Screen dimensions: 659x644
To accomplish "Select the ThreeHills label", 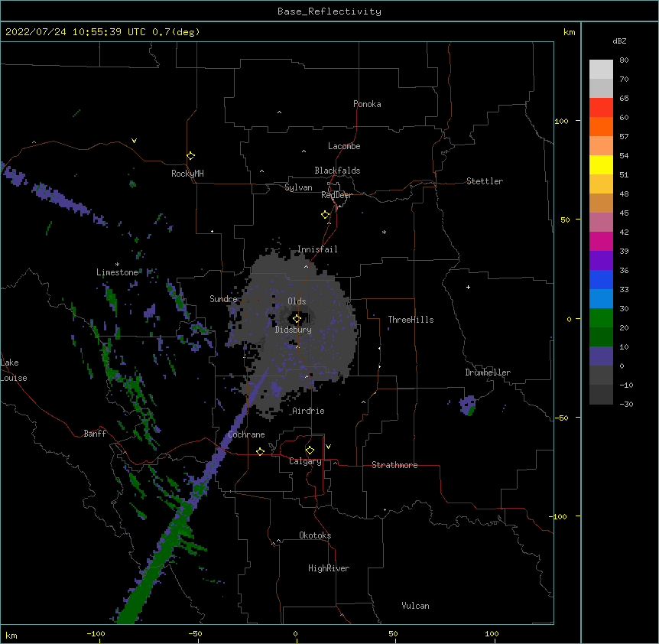I will (411, 320).
